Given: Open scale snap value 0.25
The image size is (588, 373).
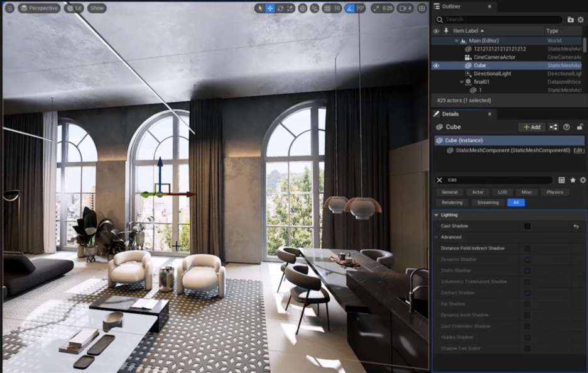Looking at the screenshot, I should 388,8.
